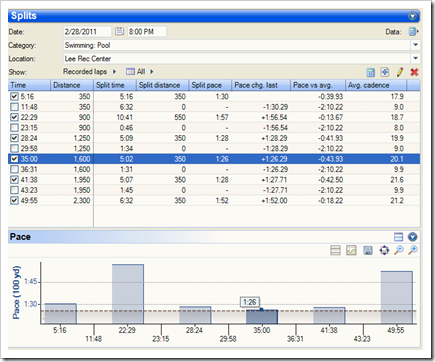The height and width of the screenshot is (362, 435).
Task: Sort by the Avg. cadence column header
Action: click(x=376, y=85)
